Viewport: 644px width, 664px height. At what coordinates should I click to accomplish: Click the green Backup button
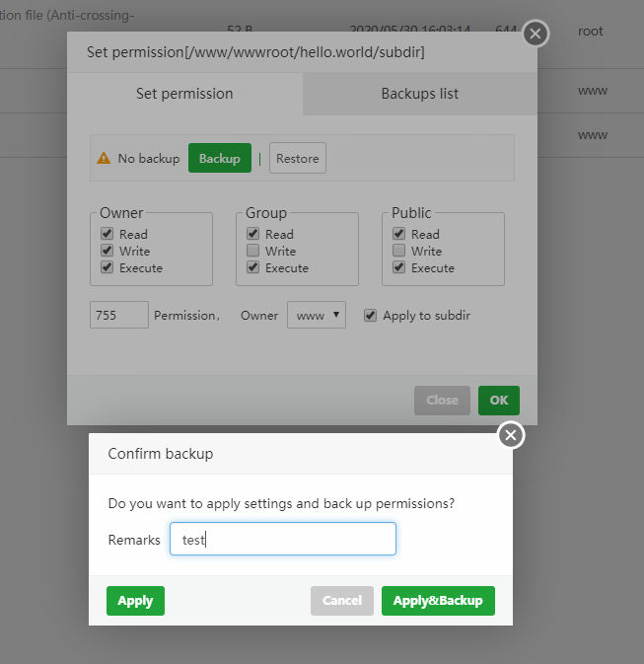[219, 159]
